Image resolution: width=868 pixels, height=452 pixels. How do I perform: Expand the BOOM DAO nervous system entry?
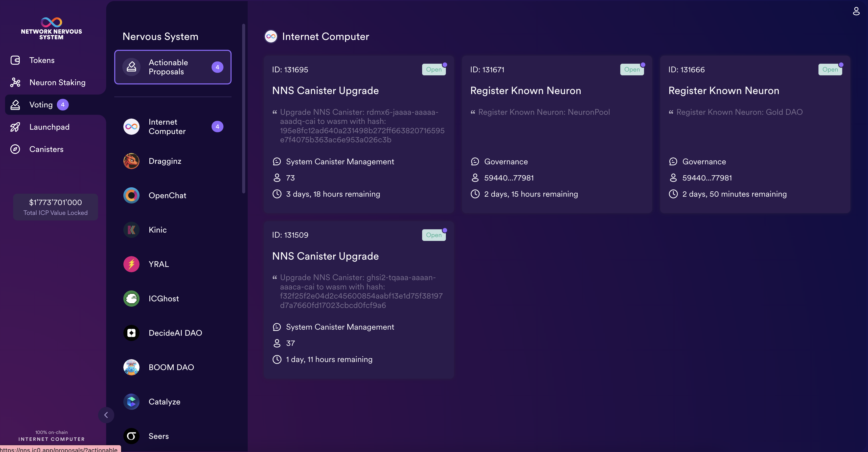pyautogui.click(x=172, y=367)
